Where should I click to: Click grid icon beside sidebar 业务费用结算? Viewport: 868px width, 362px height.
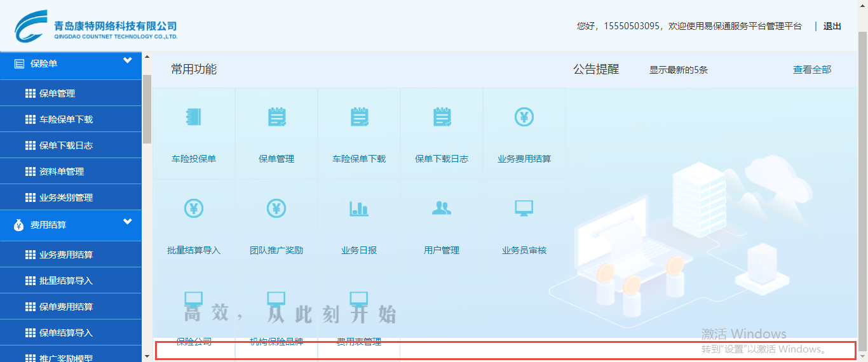(x=30, y=255)
